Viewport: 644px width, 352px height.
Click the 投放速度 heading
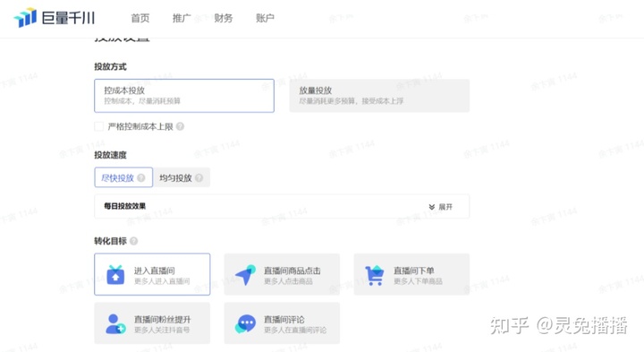pos(111,155)
